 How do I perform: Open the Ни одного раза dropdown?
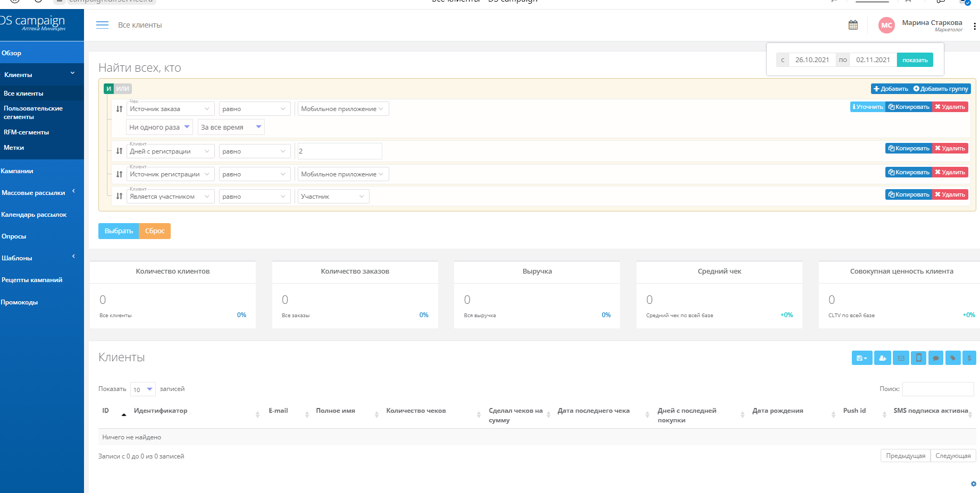159,127
